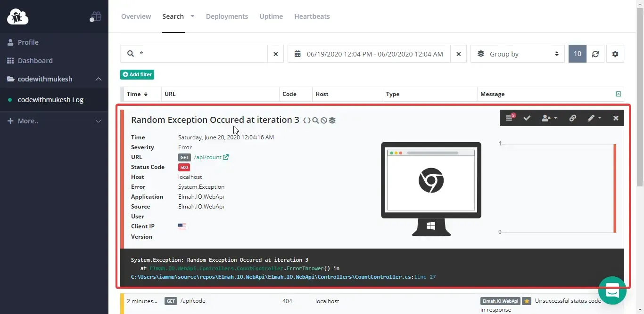This screenshot has height=314, width=644.
Task: Select the Heartbeats tab
Action: click(312, 16)
